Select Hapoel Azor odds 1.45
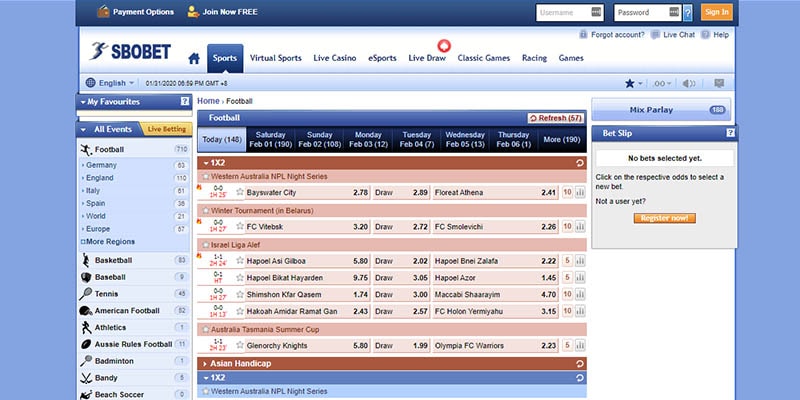The width and height of the screenshot is (800, 400). point(549,278)
